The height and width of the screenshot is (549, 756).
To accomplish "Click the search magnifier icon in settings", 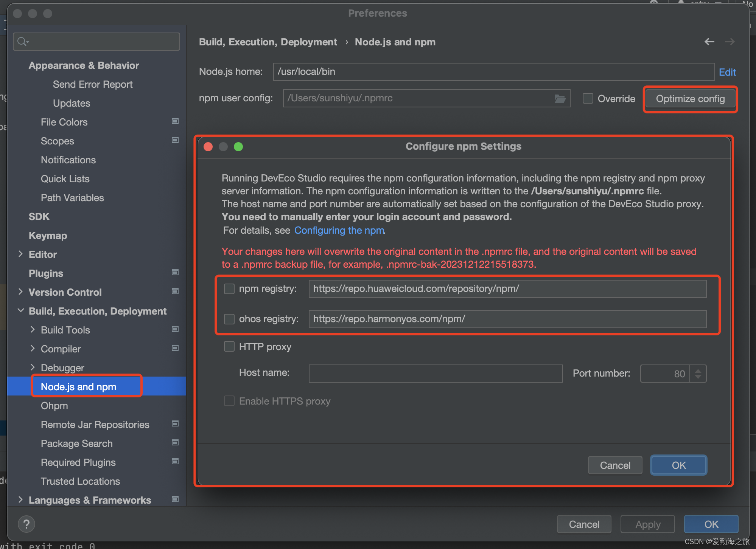I will pyautogui.click(x=23, y=42).
